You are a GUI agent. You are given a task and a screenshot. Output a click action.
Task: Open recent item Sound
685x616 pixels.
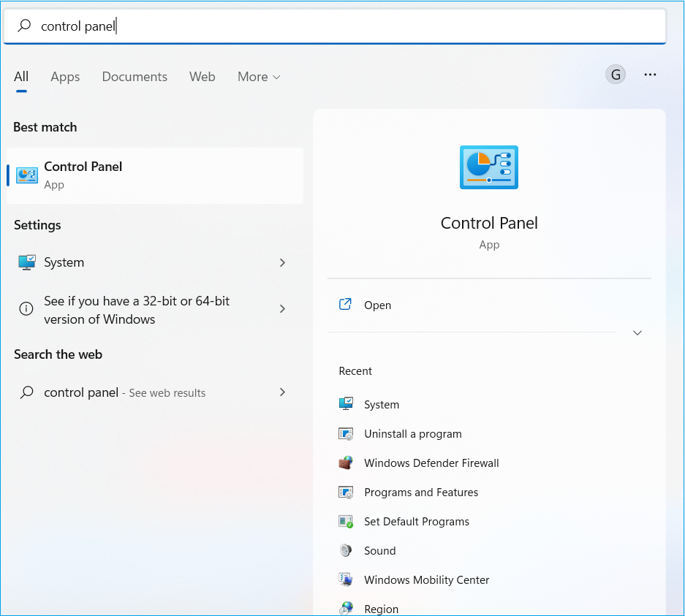coord(489,550)
